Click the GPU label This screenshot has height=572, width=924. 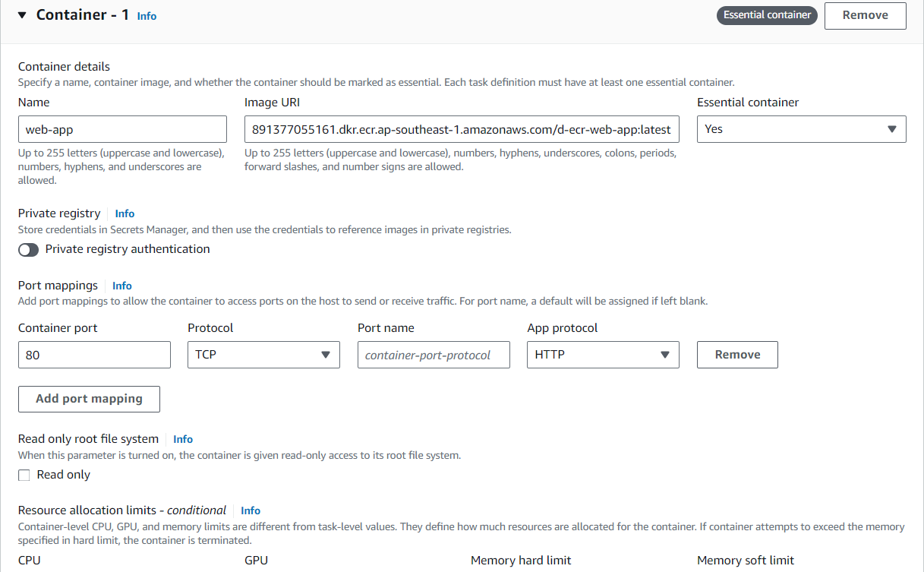256,561
